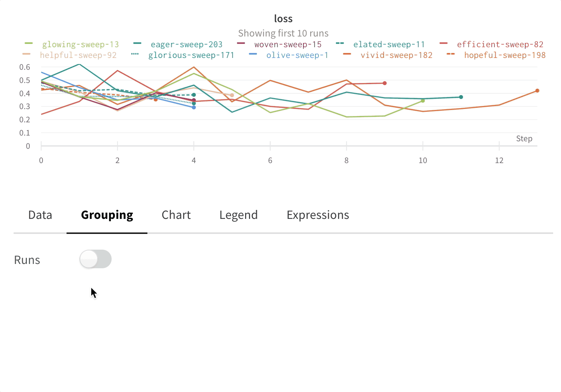Click the dotted glorious-sweep-171 legend indicator
The image size is (561, 392).
(135, 55)
